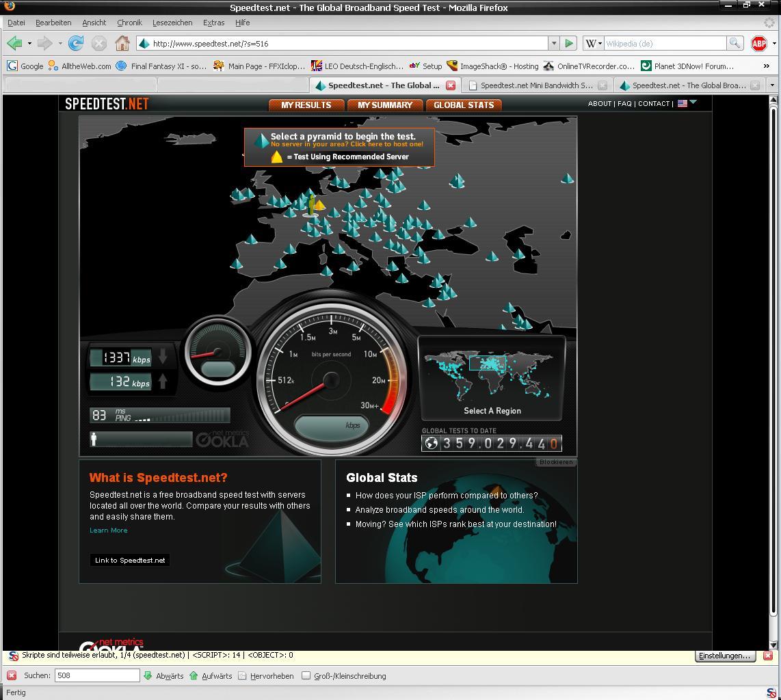
Task: Switch to the last Speedtest.net tab
Action: pos(689,85)
